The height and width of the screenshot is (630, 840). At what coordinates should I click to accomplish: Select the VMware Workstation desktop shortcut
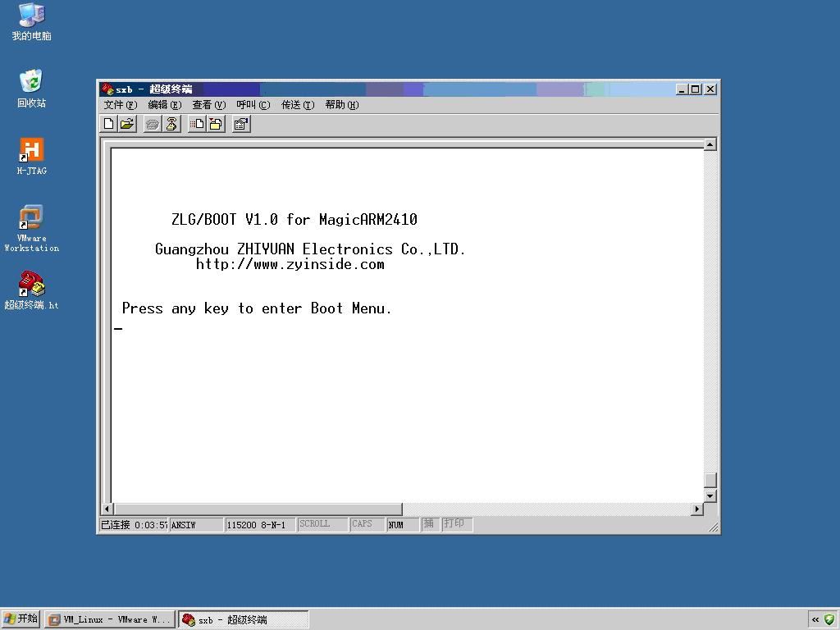32,228
